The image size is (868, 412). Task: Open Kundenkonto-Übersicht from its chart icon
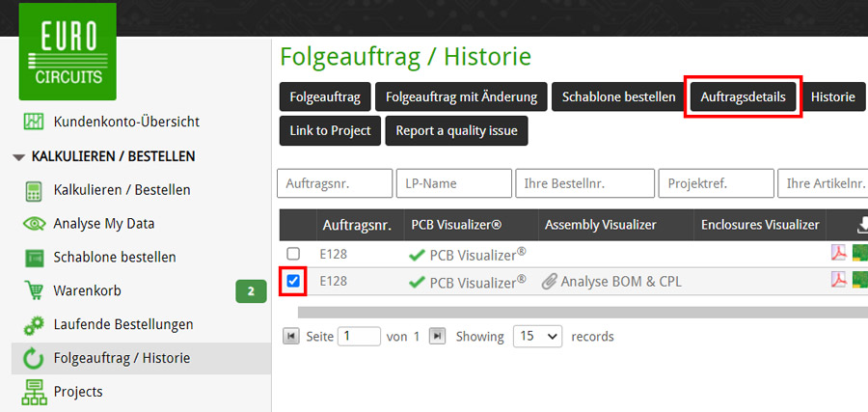click(x=34, y=122)
